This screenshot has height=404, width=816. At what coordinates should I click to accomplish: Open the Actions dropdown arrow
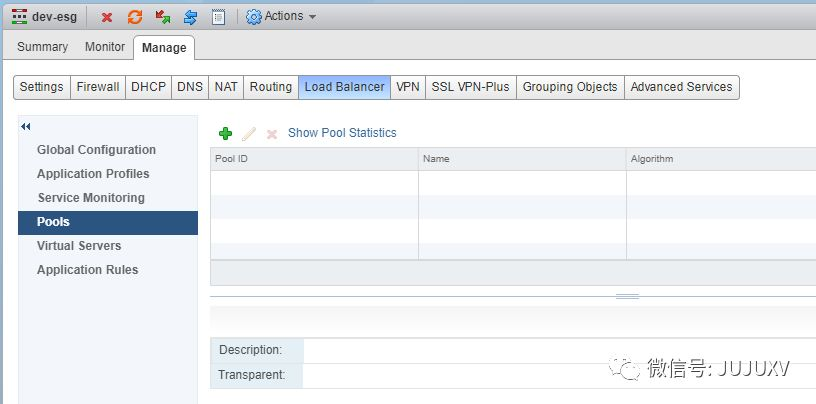pos(312,17)
